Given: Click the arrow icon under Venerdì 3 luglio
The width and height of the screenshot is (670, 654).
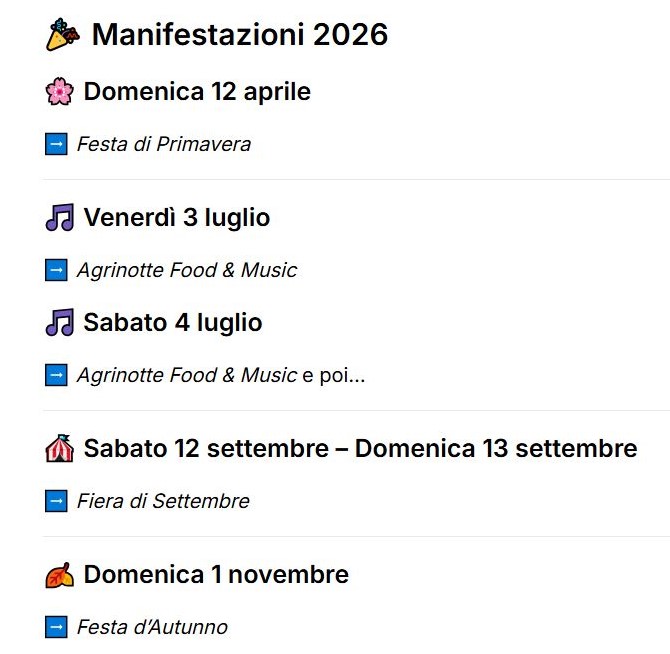Looking at the screenshot, I should 56,270.
